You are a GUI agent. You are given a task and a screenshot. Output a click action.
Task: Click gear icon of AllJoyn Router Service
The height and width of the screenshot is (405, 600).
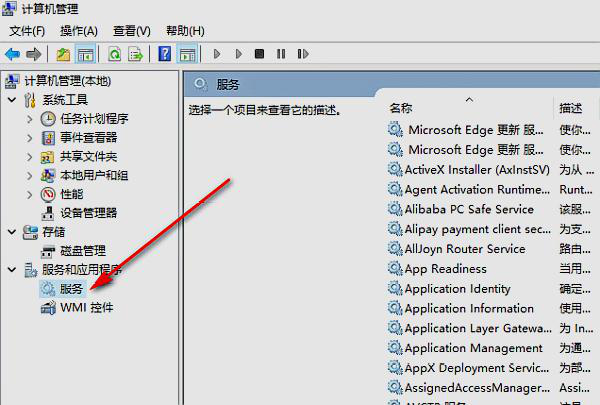pyautogui.click(x=395, y=248)
